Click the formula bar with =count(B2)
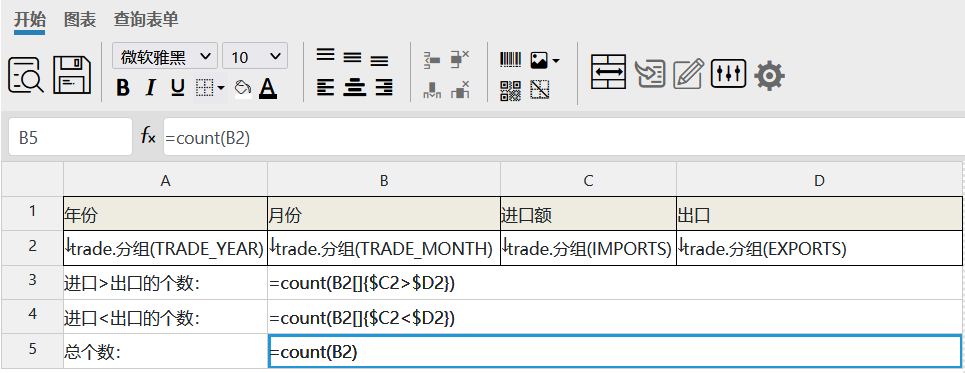The image size is (965, 373). (564, 137)
